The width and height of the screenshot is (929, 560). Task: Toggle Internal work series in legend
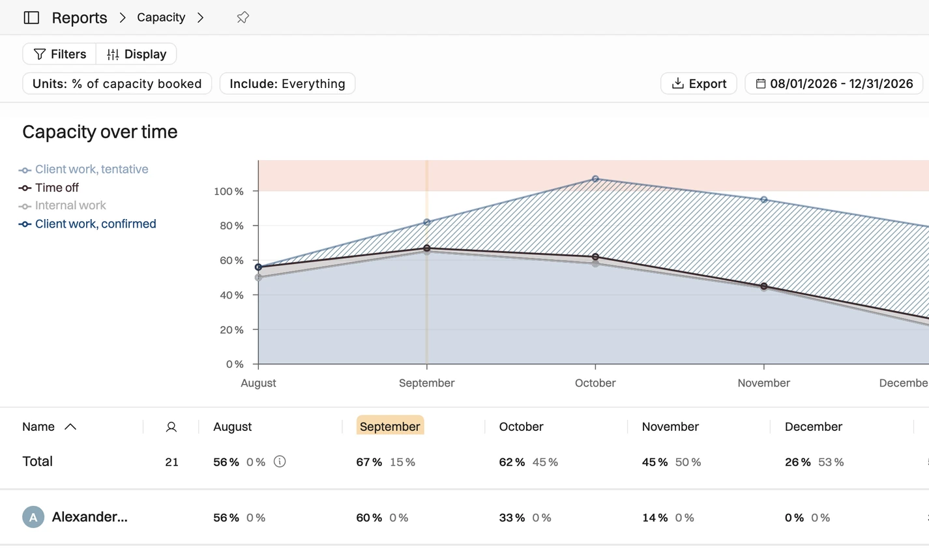(63, 206)
